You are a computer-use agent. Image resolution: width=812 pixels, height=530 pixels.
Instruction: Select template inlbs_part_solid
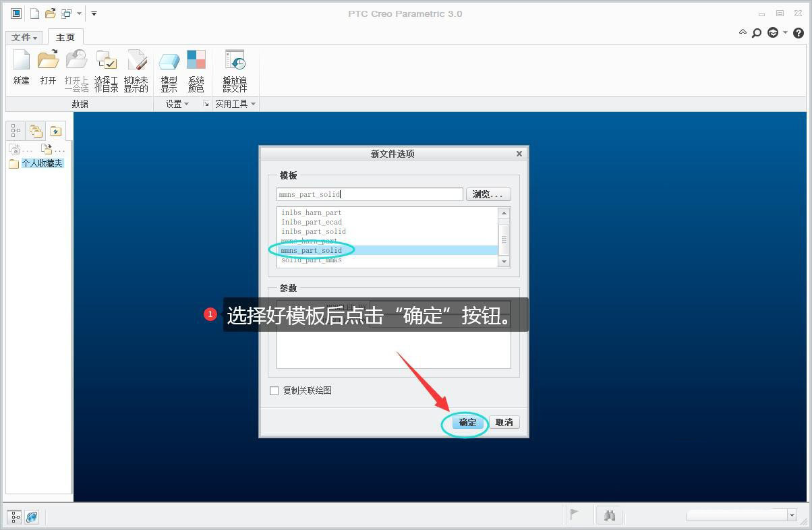(x=314, y=231)
